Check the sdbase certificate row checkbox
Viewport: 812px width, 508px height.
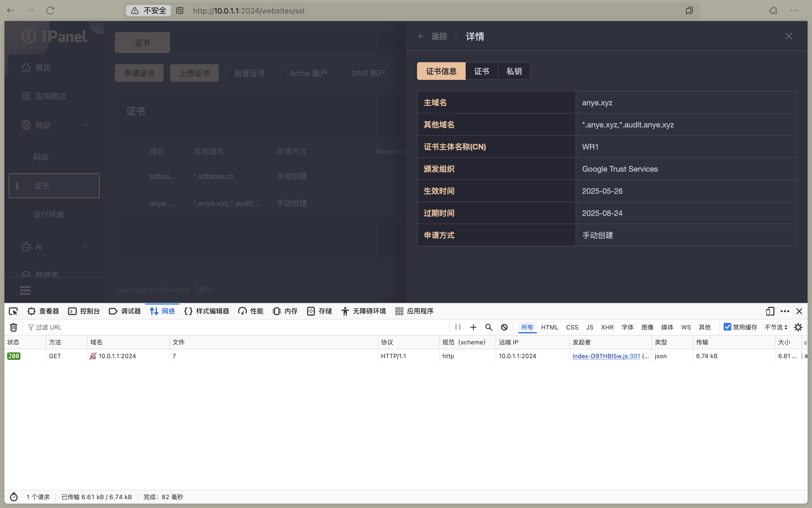(x=136, y=176)
